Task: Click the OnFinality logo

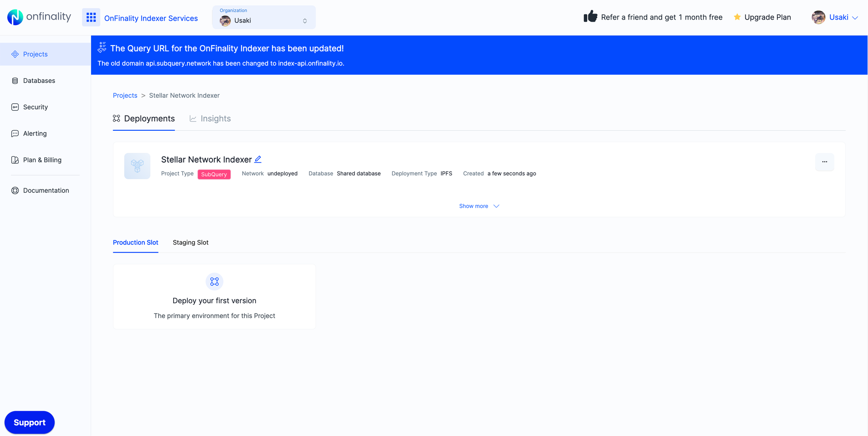Action: [x=39, y=17]
